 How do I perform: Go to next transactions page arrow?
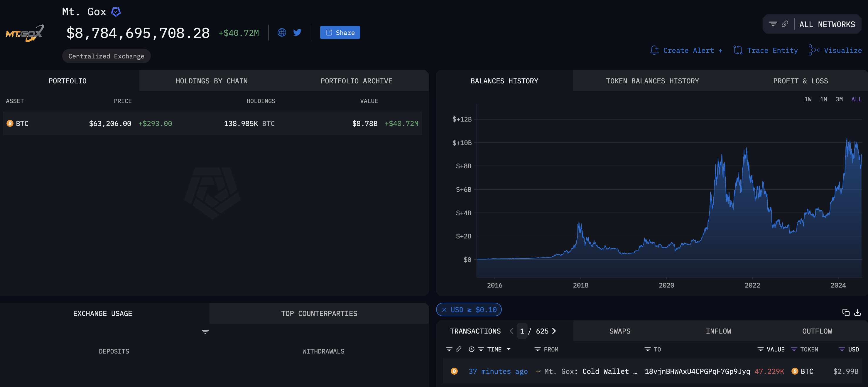[x=554, y=331]
